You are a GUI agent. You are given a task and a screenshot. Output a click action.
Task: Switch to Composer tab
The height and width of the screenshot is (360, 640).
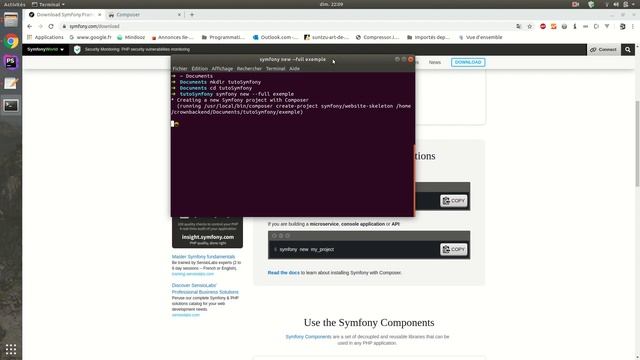144,15
